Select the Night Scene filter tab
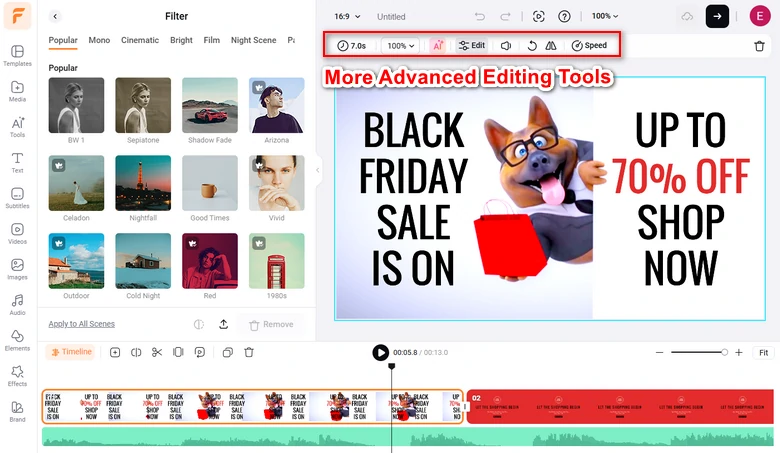This screenshot has height=453, width=780. tap(253, 40)
